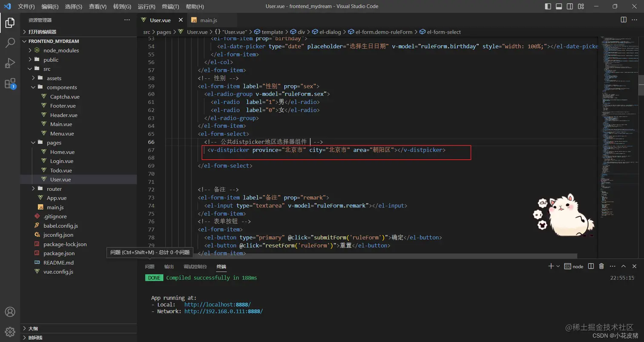Open the Run and Debug icon
This screenshot has width=644, height=342.
click(x=10, y=63)
